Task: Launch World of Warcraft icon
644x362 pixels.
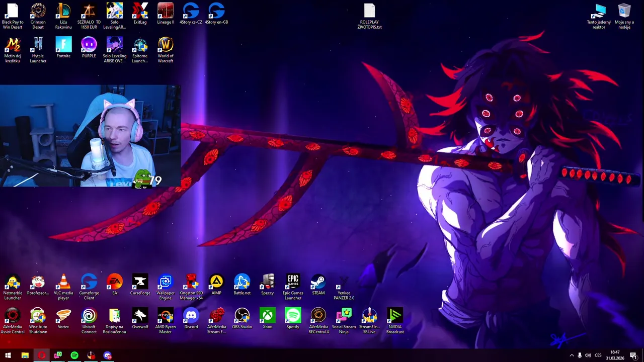Action: click(x=166, y=50)
